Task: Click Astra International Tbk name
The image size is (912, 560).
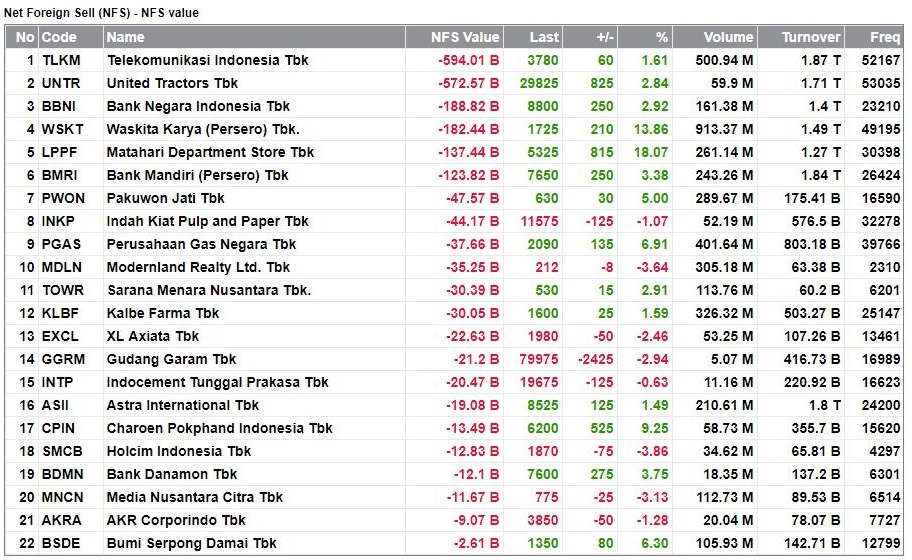Action: (x=183, y=405)
